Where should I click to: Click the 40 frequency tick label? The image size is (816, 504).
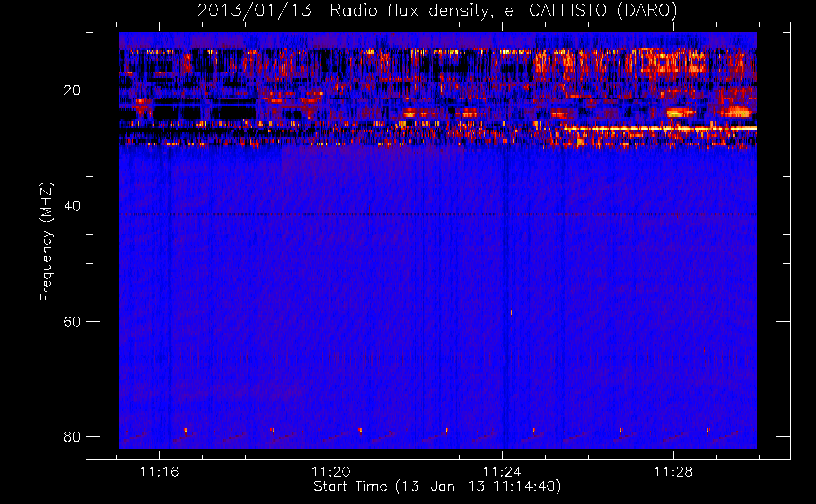72,206
